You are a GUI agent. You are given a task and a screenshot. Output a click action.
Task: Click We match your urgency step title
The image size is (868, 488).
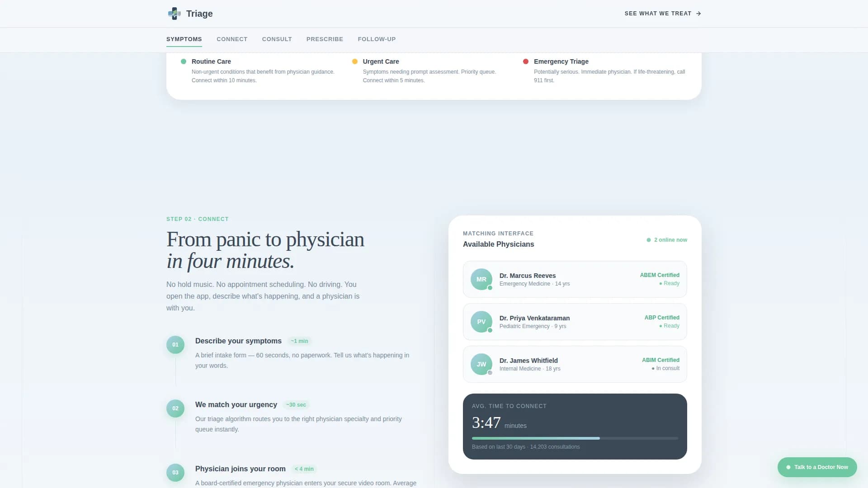236,405
